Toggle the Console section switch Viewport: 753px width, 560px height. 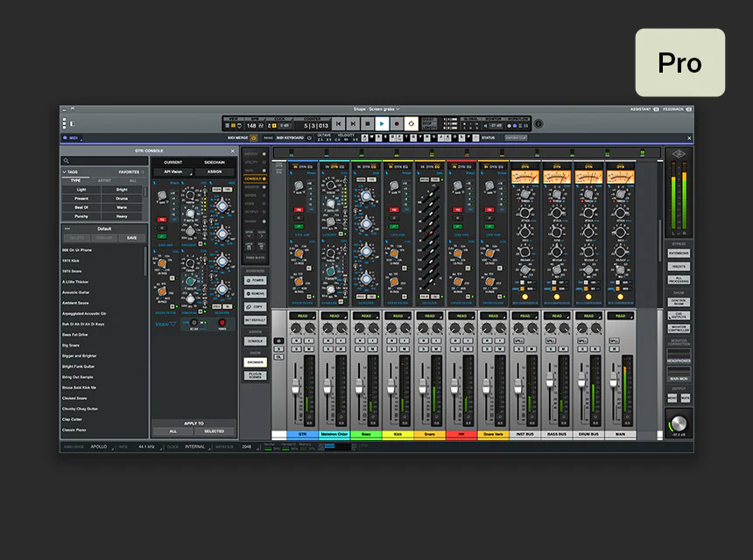pyautogui.click(x=264, y=178)
